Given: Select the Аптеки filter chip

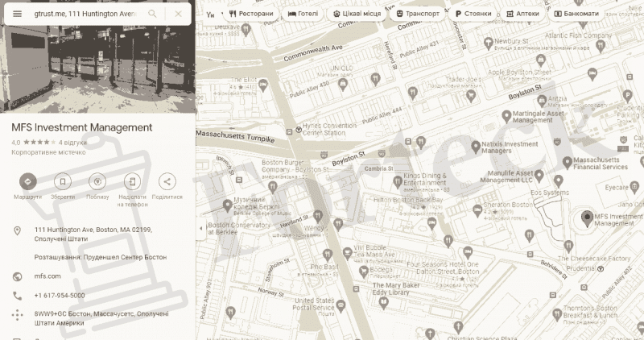Looking at the screenshot, I should coord(522,14).
